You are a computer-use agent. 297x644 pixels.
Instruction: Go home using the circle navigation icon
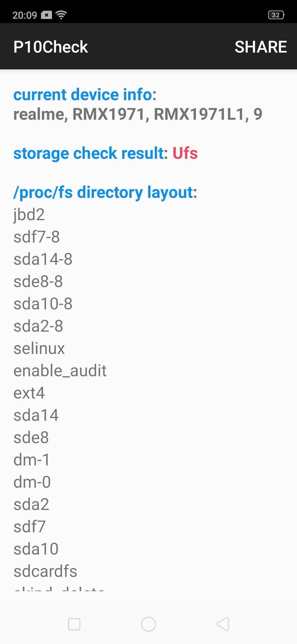148,624
